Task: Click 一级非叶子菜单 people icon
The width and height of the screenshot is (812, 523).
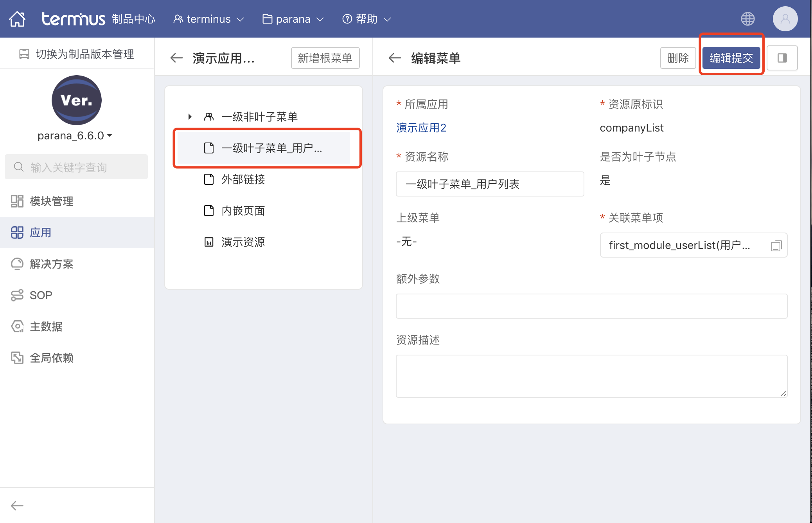Action: [209, 117]
